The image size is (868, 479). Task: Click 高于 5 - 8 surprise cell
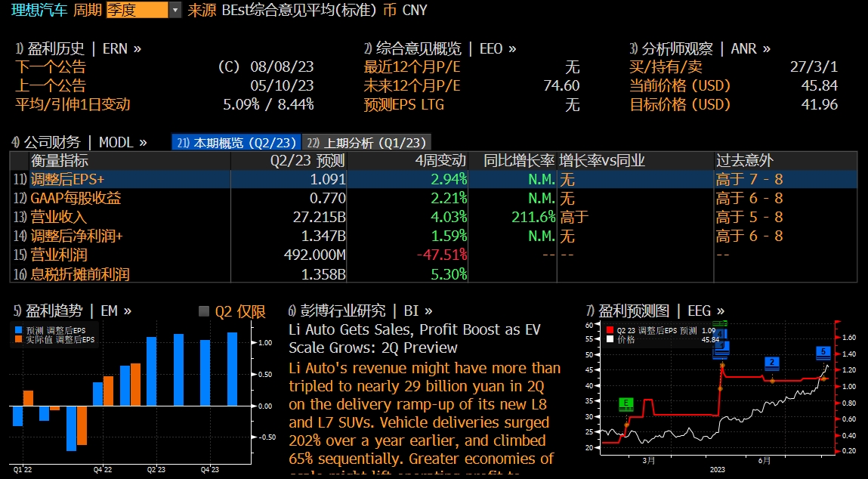pyautogui.click(x=749, y=217)
